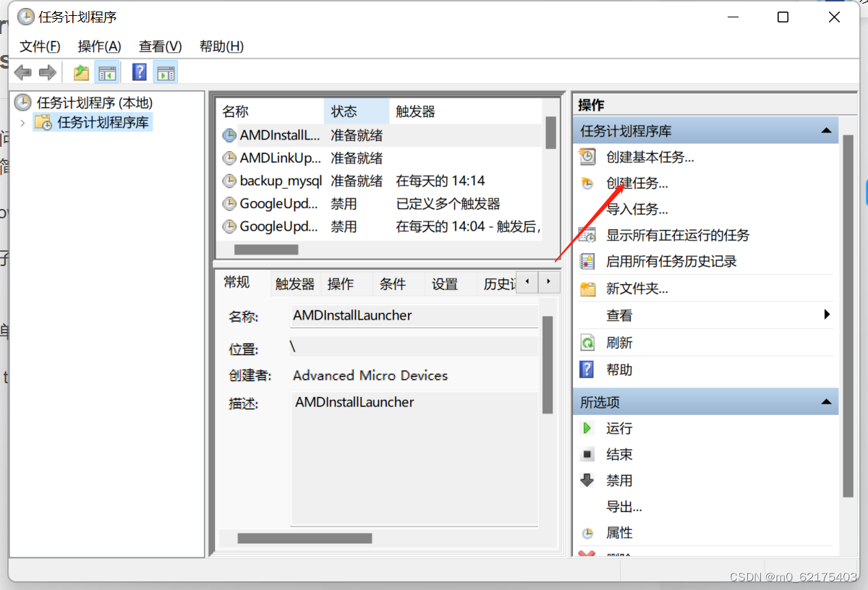Image resolution: width=868 pixels, height=590 pixels.
Task: Click the details pane horizontal scrollbar thumb
Action: point(305,538)
